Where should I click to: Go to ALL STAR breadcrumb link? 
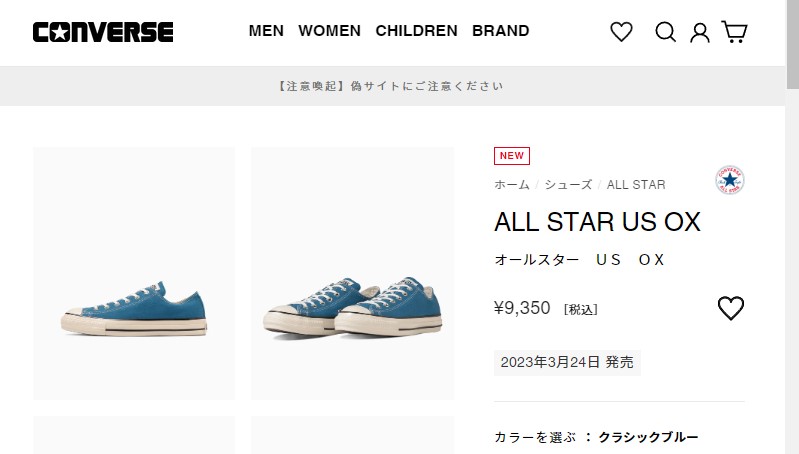(636, 184)
